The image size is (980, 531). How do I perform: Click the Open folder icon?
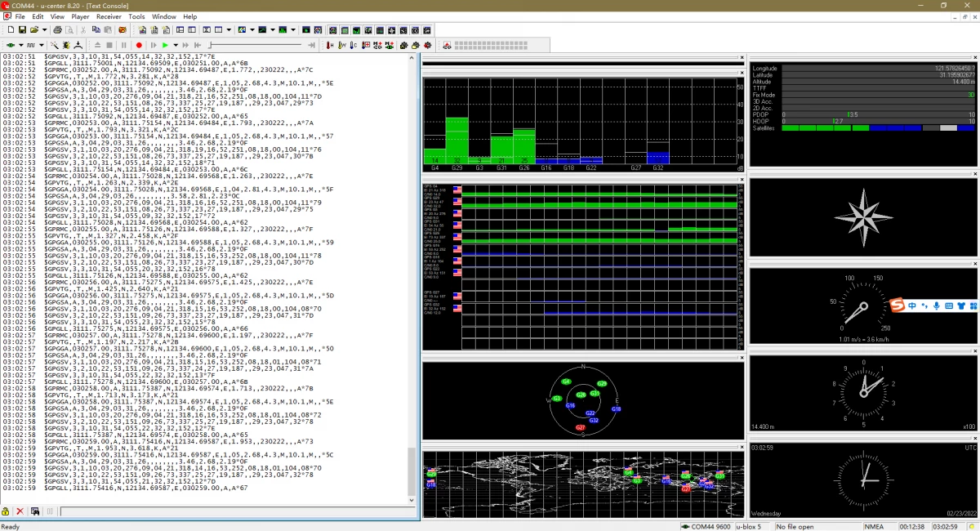33,30
